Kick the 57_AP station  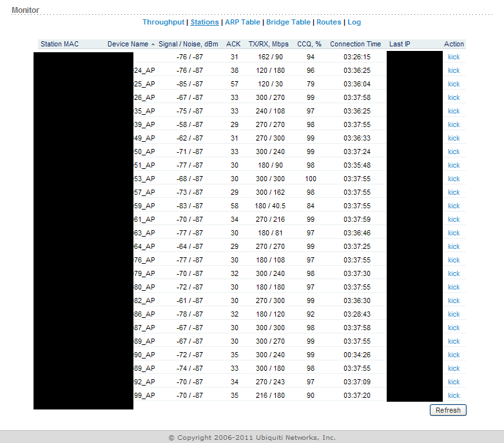tap(454, 192)
